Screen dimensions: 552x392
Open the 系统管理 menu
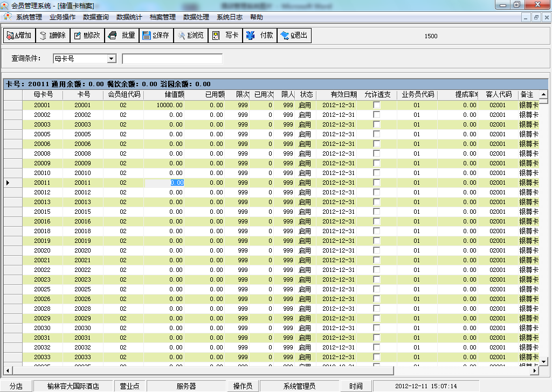(x=29, y=17)
